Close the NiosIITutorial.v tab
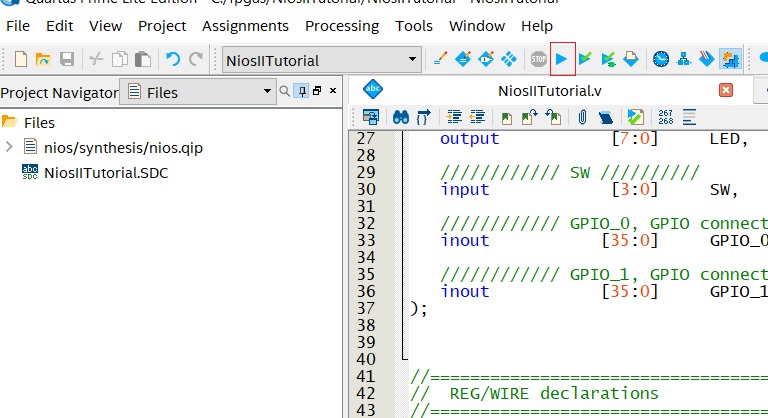Image resolution: width=768 pixels, height=418 pixels. pos(726,90)
